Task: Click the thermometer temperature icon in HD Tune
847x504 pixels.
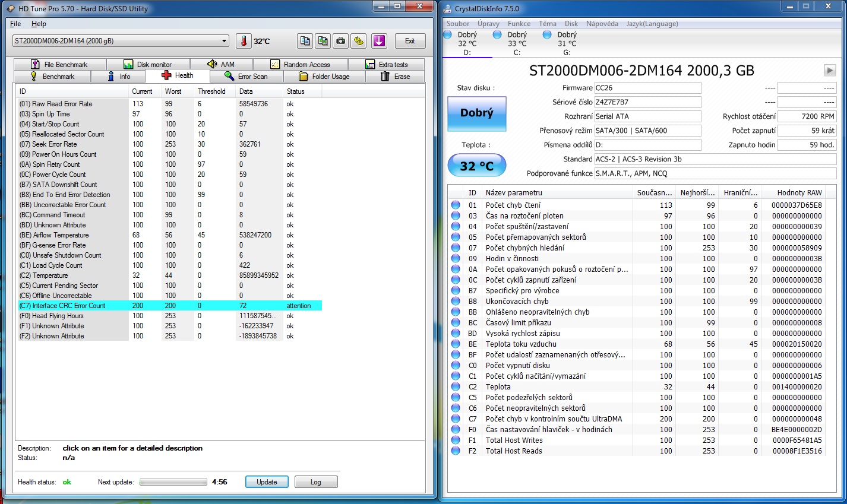Action: [x=244, y=41]
